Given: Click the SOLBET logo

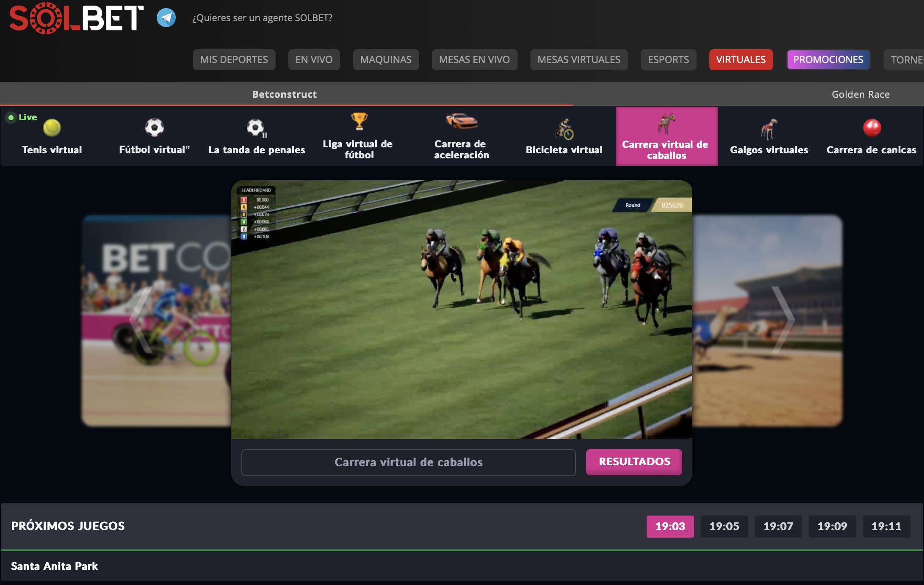Looking at the screenshot, I should [x=77, y=18].
